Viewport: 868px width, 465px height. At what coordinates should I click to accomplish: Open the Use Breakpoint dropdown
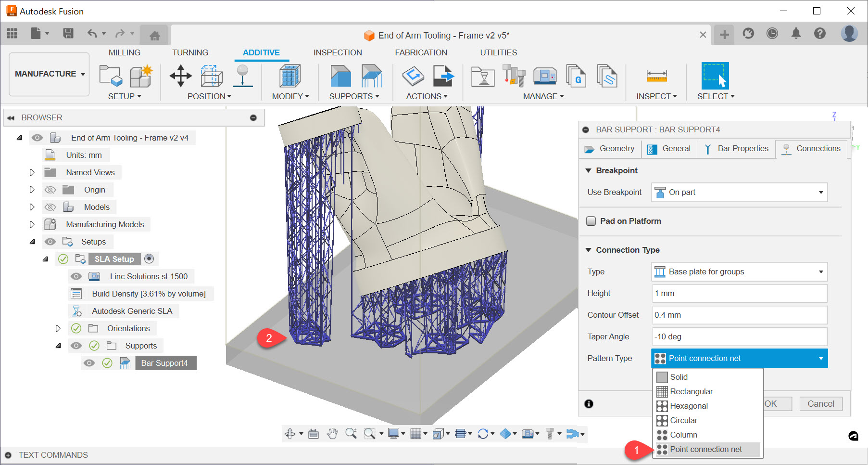click(x=739, y=192)
